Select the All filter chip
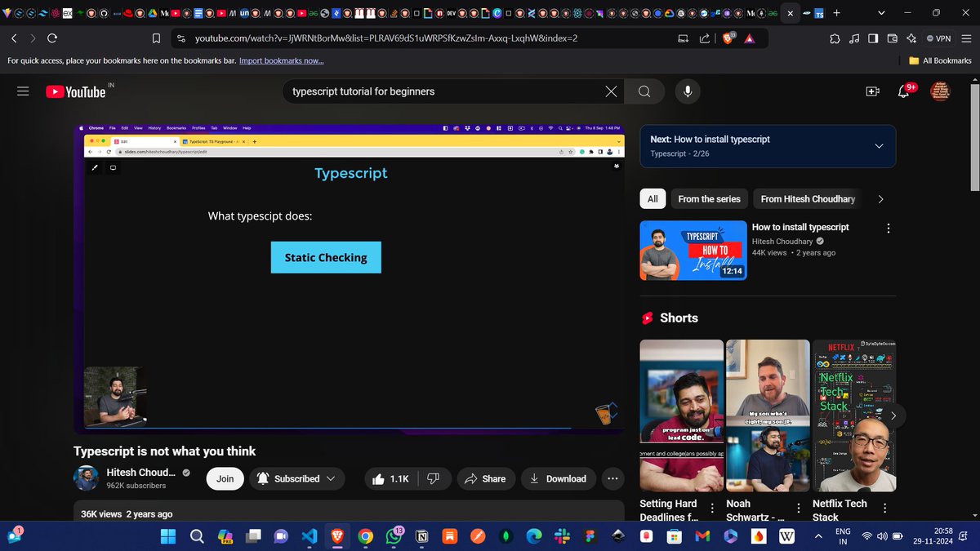980x551 pixels. [x=652, y=198]
